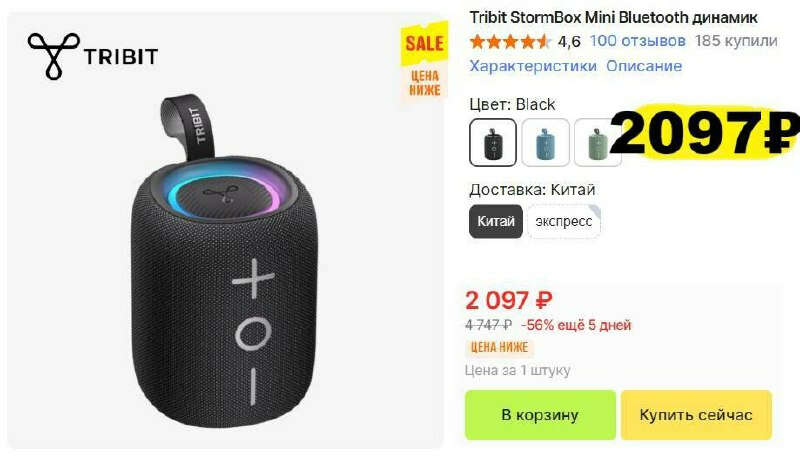
Task: Add item with В корзину button
Action: [x=540, y=415]
